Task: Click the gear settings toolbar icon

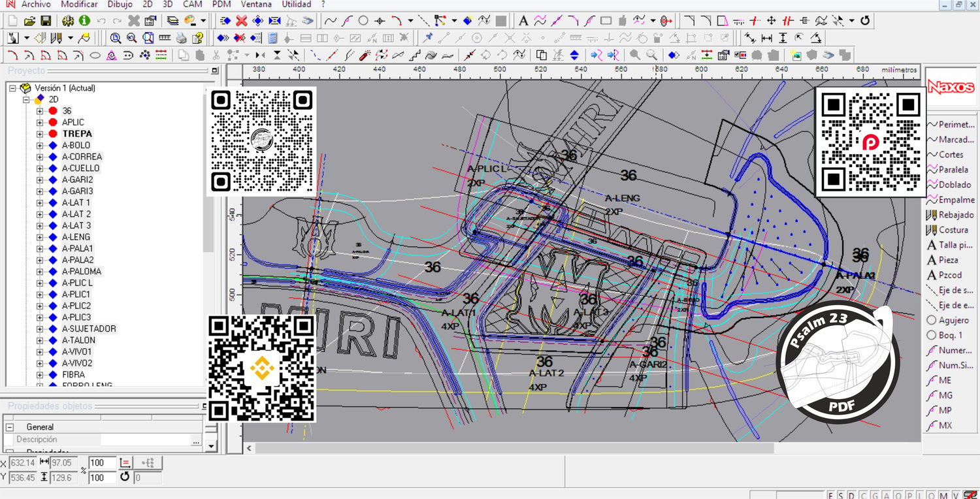Action: (68, 21)
